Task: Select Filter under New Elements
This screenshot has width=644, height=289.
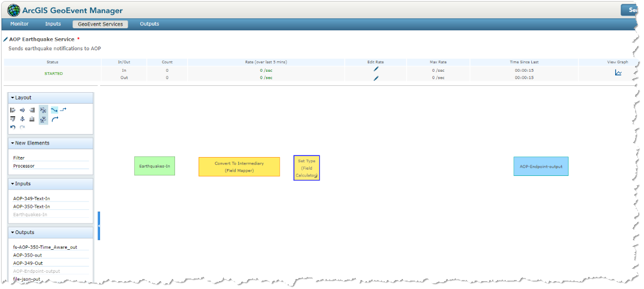Action: point(51,158)
